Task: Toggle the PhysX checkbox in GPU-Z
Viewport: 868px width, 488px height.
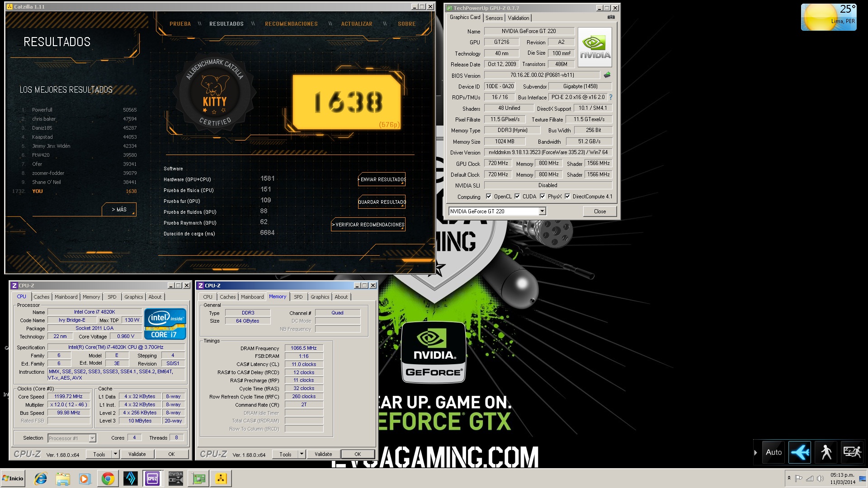Action: tap(542, 196)
